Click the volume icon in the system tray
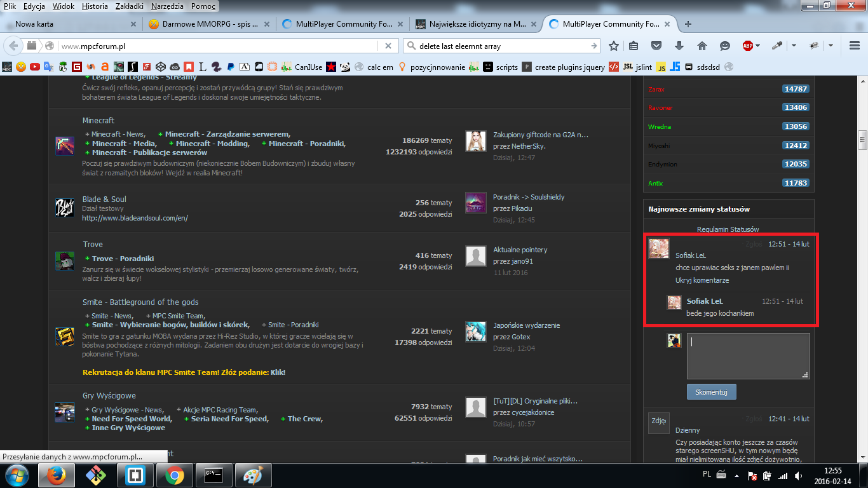868x488 pixels. pyautogui.click(x=797, y=475)
